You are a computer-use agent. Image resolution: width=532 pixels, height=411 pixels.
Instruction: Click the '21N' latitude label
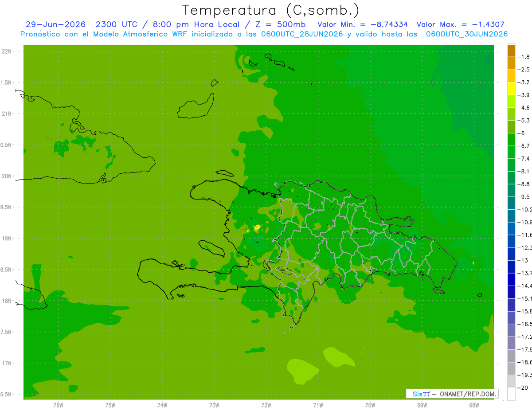tap(7, 114)
